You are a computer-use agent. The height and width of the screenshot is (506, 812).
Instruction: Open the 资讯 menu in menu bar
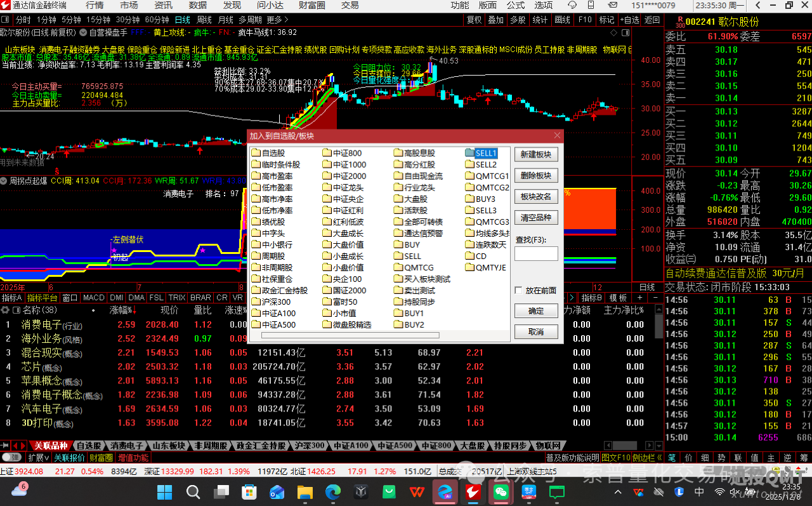(163, 6)
